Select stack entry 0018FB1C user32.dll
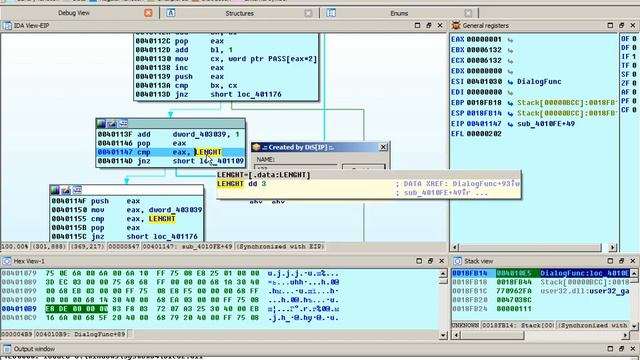640x360 pixels. pos(541,291)
